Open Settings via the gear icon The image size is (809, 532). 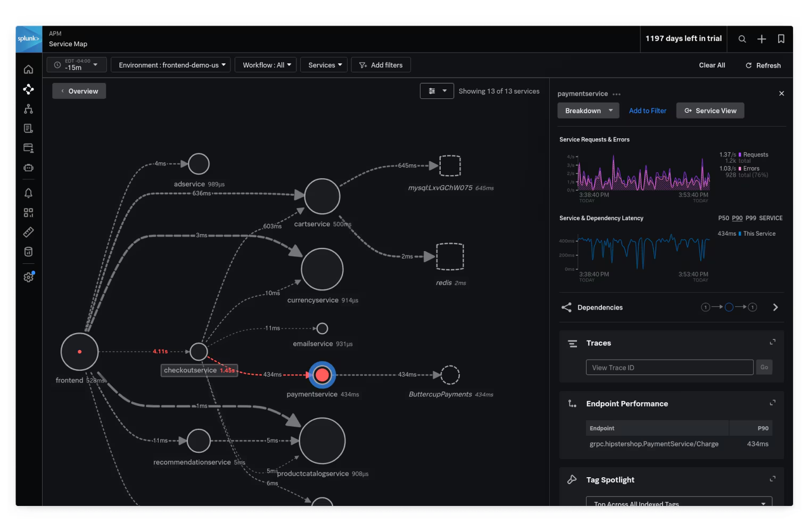(28, 277)
